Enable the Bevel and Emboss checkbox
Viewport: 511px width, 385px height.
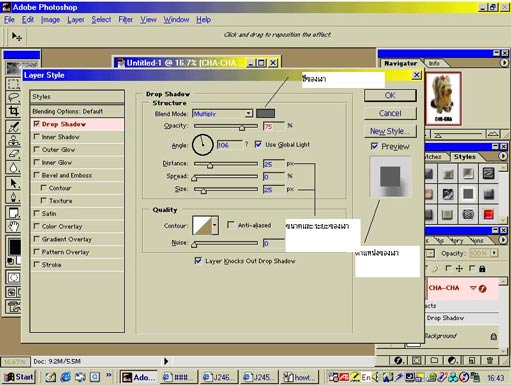(x=37, y=175)
